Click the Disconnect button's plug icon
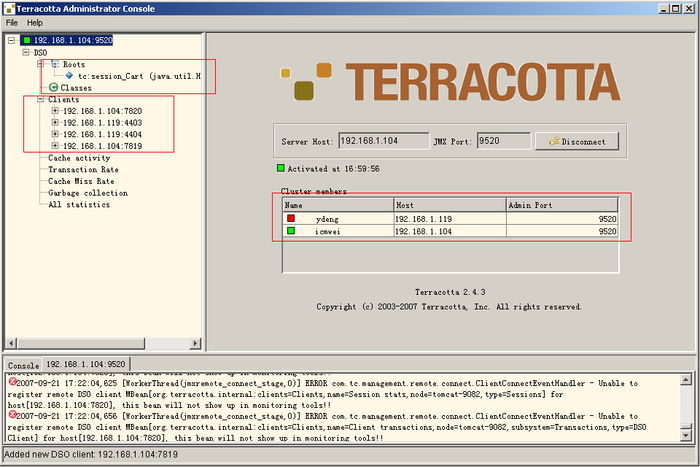 pos(554,141)
